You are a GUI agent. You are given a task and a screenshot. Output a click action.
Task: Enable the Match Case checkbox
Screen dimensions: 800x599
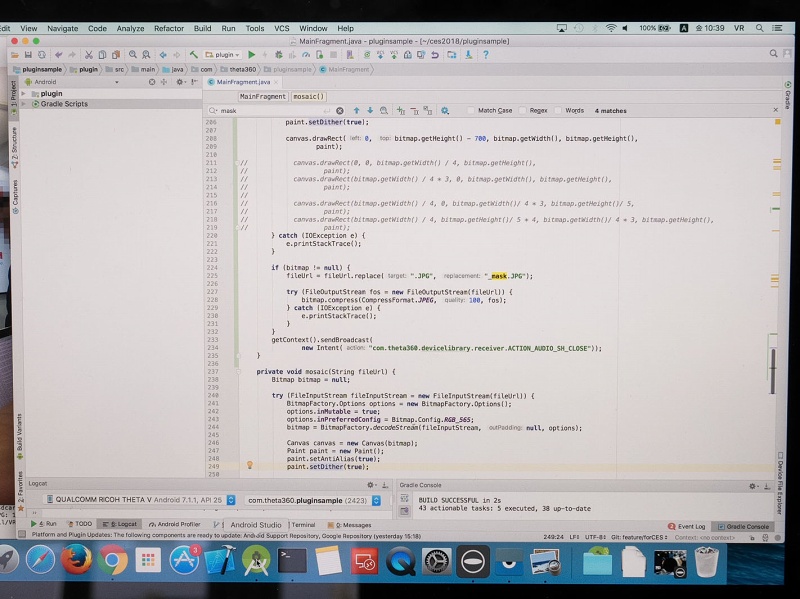[472, 110]
